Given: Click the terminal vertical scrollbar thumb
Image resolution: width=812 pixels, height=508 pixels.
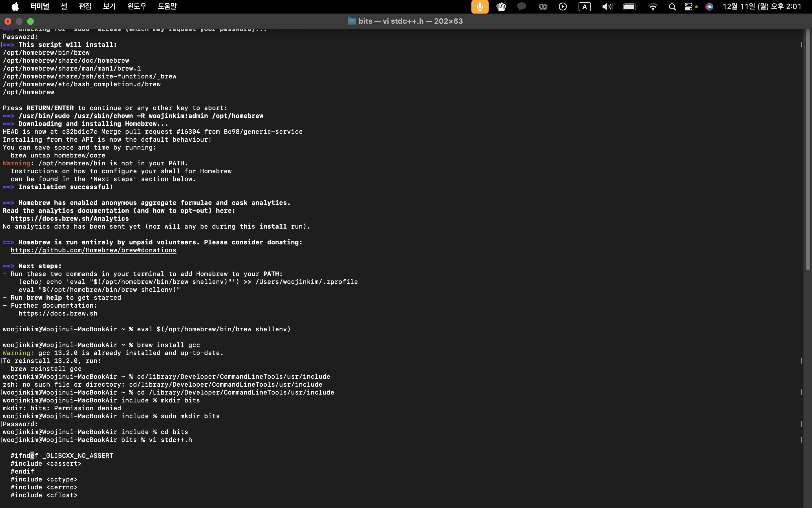Looking at the screenshot, I should [x=808, y=150].
